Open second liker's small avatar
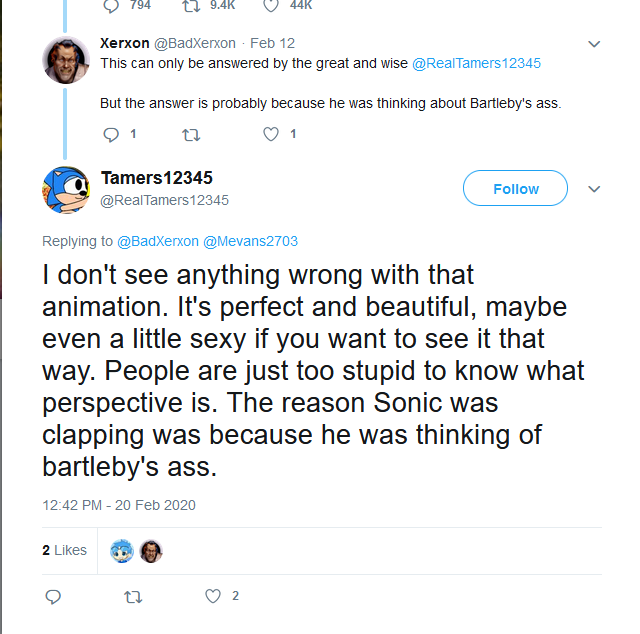 (151, 550)
